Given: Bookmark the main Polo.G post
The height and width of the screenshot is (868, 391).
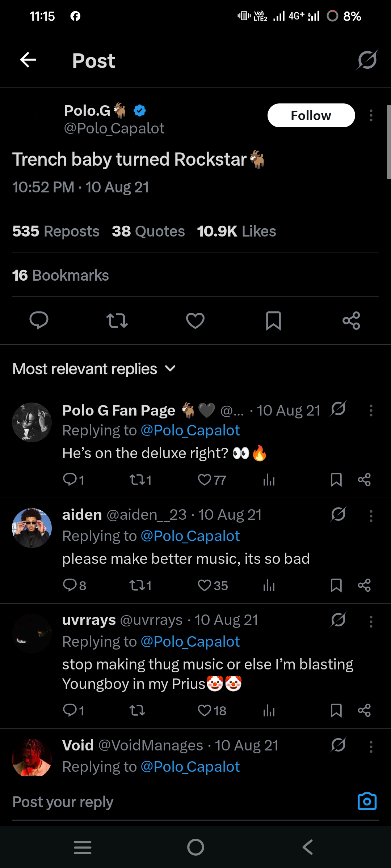Looking at the screenshot, I should (x=273, y=320).
